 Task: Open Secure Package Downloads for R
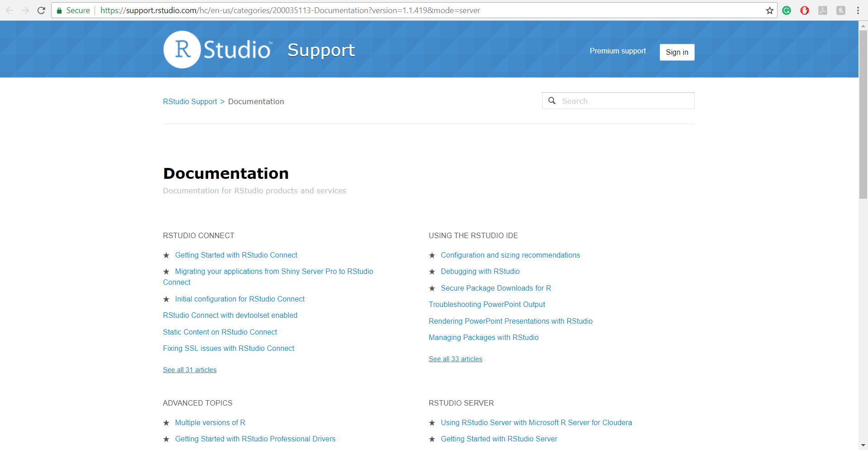pyautogui.click(x=496, y=288)
